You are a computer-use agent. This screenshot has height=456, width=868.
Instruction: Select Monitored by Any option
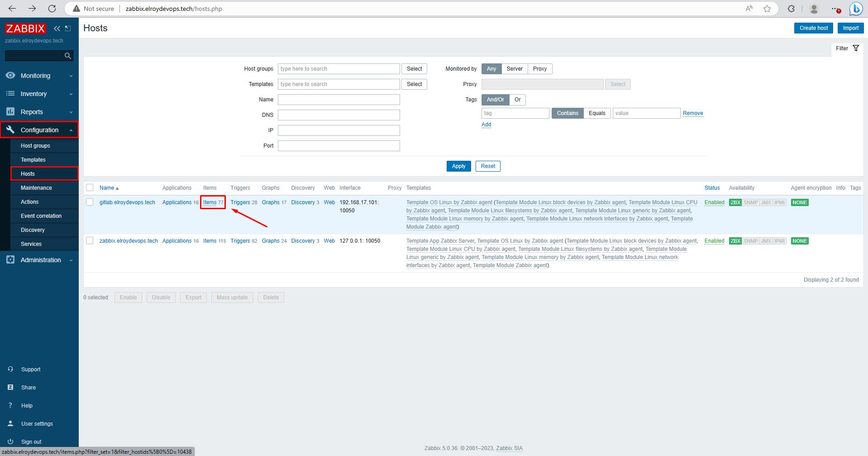[491, 69]
